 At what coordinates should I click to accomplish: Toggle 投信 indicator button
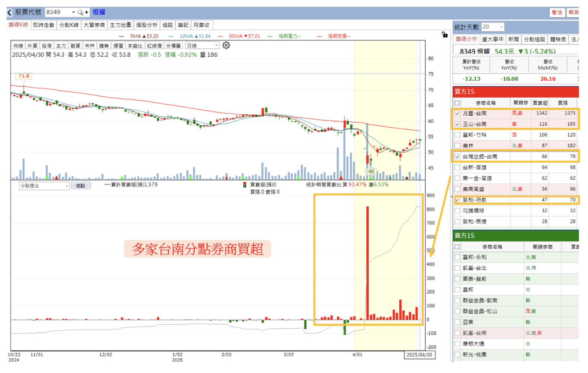[46, 46]
